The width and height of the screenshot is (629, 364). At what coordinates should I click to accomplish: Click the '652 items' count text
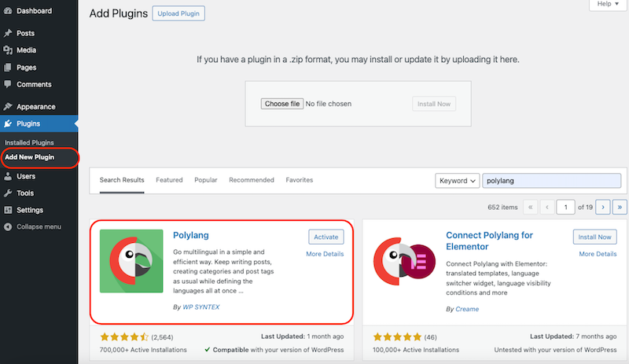pos(502,207)
